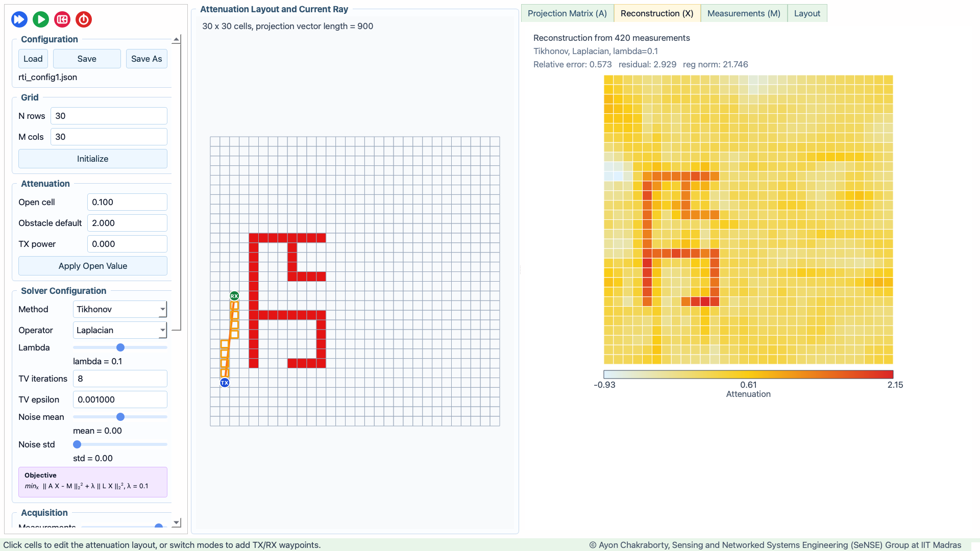Switch to Projection Matrix (A) tab
The width and height of the screenshot is (980, 551).
point(567,13)
